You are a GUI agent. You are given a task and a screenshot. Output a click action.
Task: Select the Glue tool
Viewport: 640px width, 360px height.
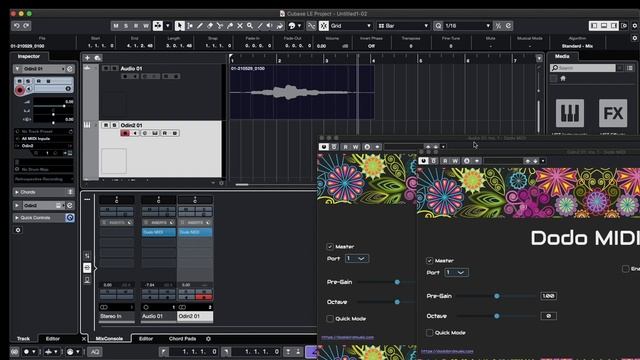(230, 26)
